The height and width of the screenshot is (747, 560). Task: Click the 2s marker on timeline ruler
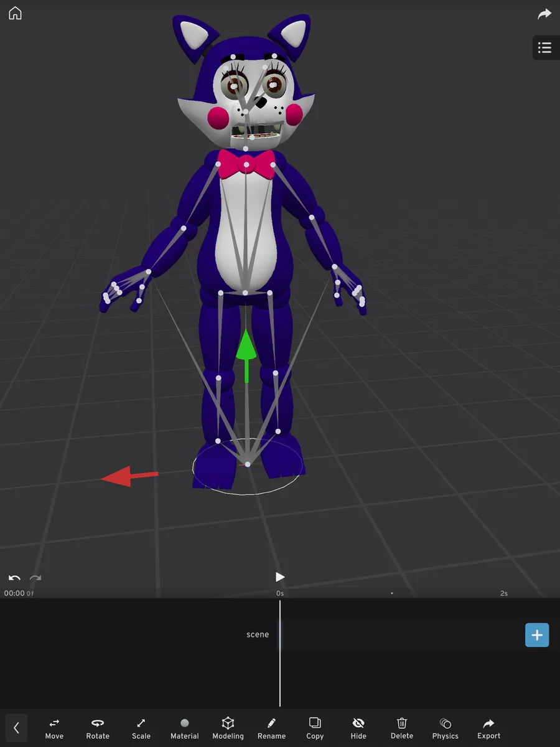(504, 594)
